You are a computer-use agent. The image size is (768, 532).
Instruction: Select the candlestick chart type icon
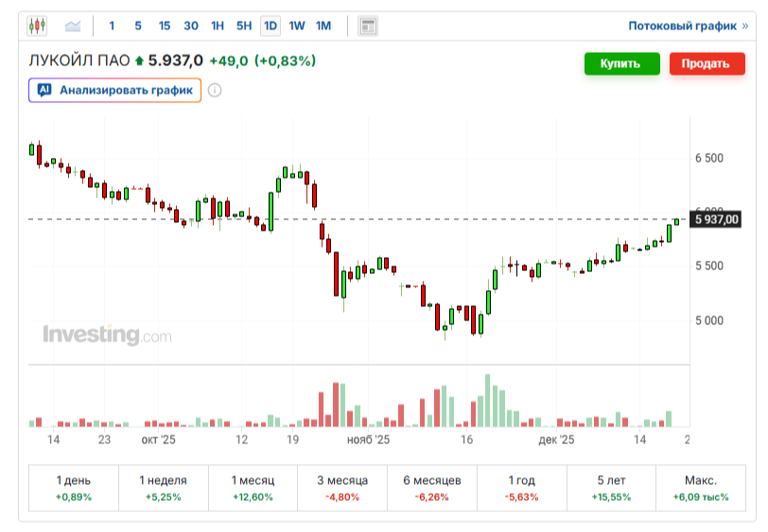click(x=37, y=26)
